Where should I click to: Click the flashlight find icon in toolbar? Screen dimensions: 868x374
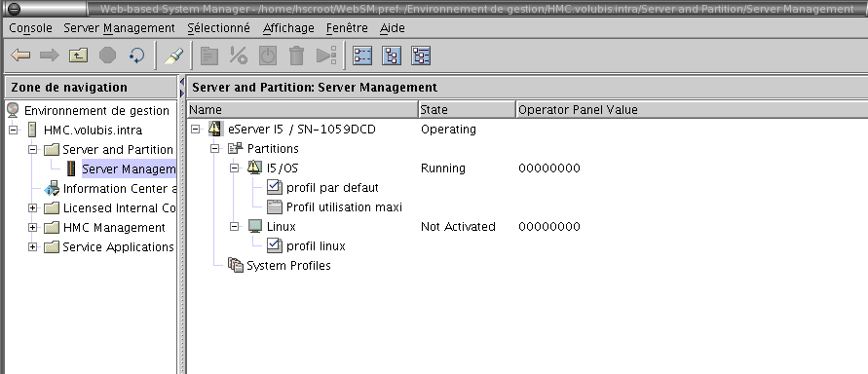[173, 56]
